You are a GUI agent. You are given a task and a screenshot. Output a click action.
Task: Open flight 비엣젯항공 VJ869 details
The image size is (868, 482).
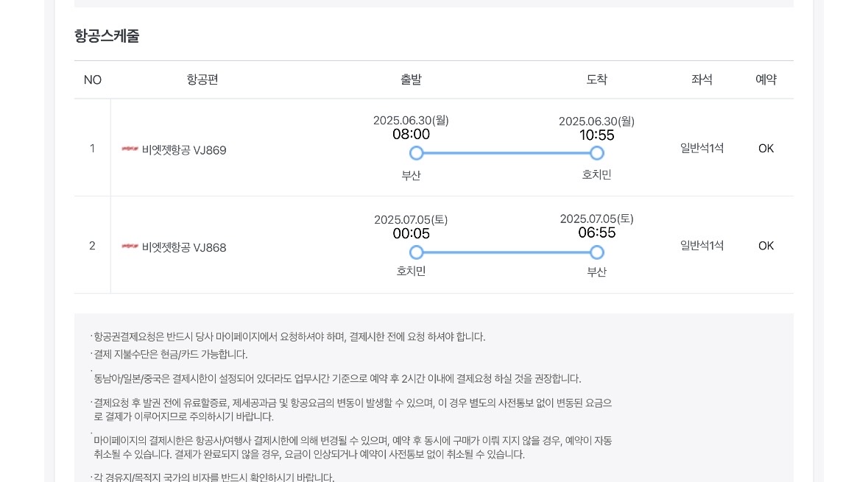point(184,150)
